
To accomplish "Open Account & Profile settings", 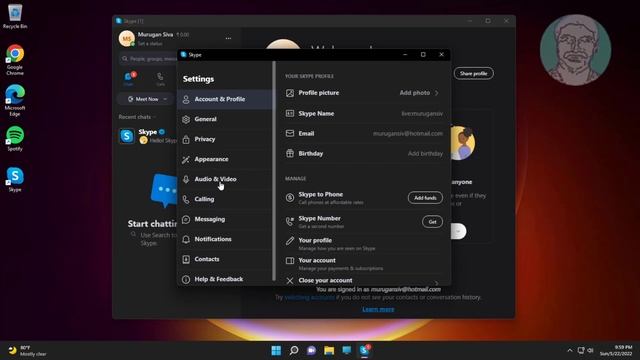I will coord(224,99).
